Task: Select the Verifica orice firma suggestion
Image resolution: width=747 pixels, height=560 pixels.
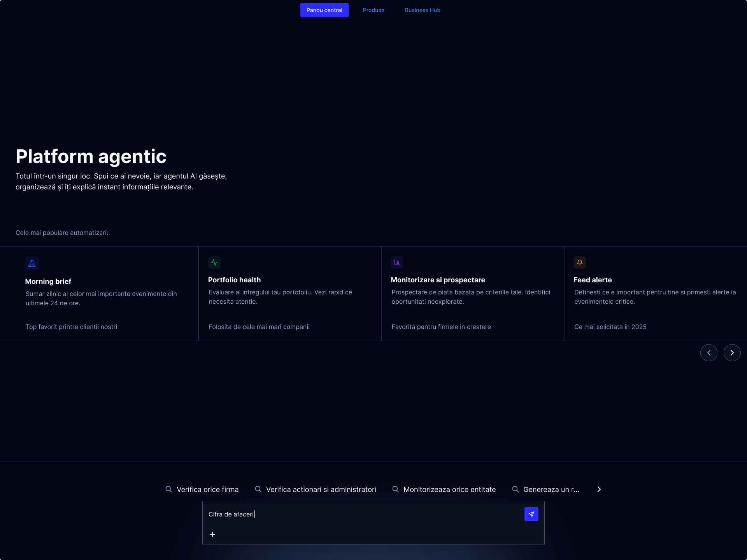Action: tap(202, 489)
